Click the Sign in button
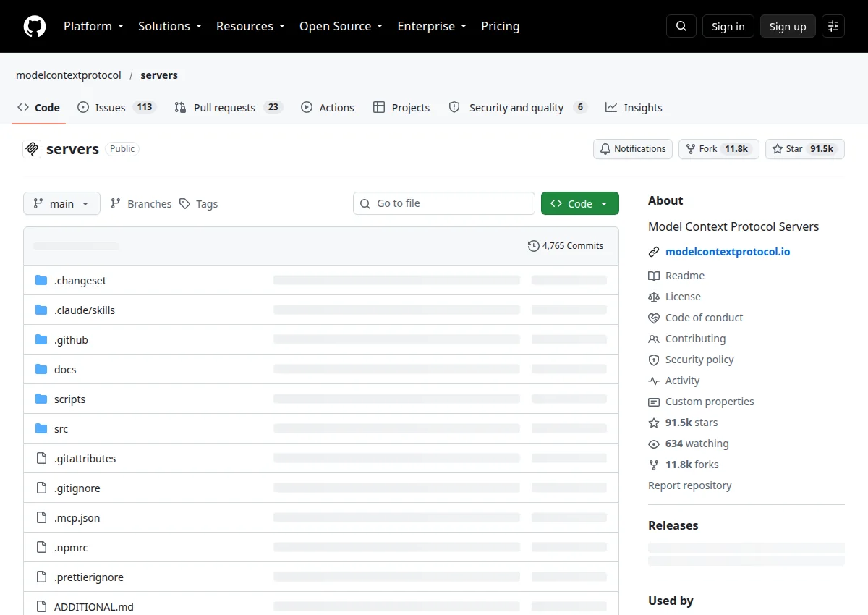The width and height of the screenshot is (868, 615). pos(728,26)
